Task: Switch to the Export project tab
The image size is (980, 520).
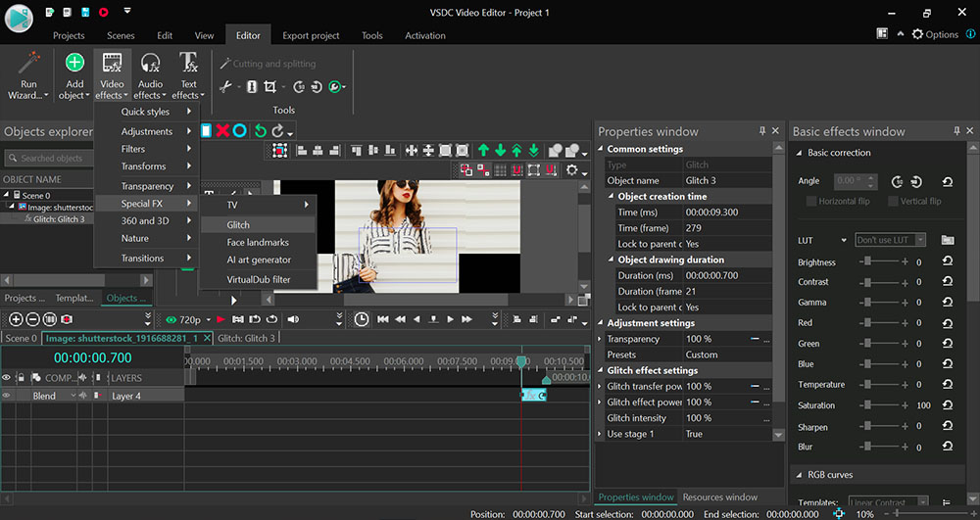Action: [309, 35]
